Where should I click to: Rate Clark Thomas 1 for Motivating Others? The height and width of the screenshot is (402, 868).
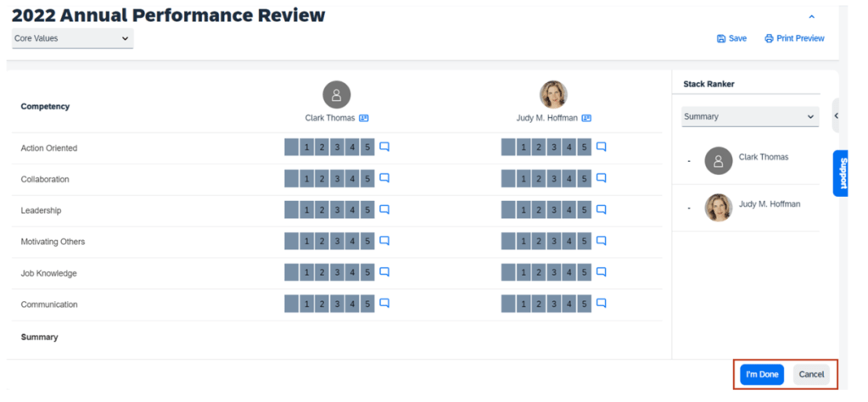[x=306, y=242]
